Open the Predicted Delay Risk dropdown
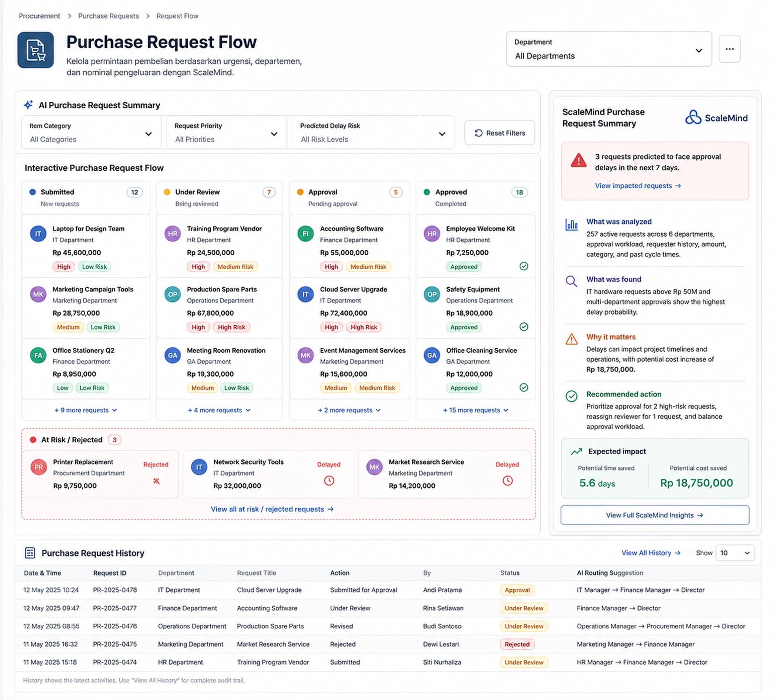 pos(373,132)
